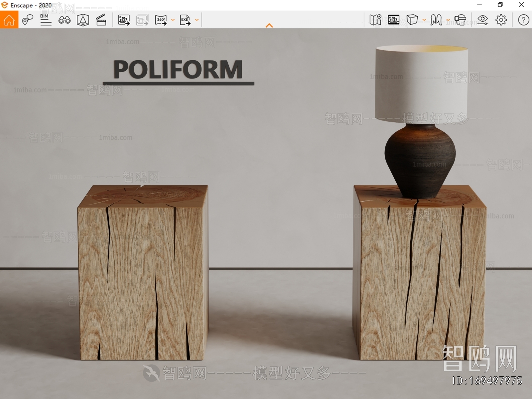Export a 360 panorama

click(161, 20)
